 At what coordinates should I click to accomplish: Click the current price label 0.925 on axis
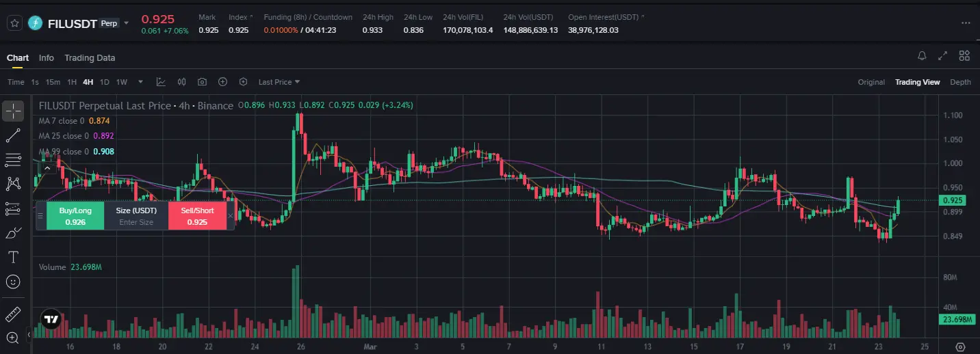[953, 200]
